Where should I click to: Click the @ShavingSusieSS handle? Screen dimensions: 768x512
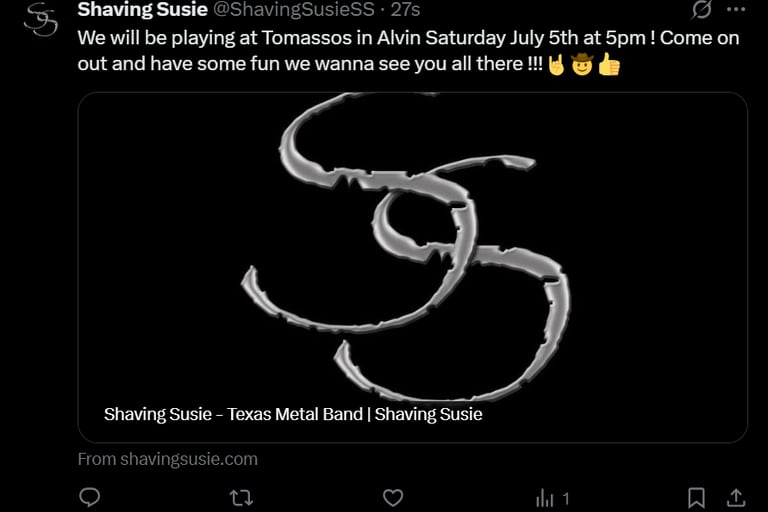click(x=294, y=9)
